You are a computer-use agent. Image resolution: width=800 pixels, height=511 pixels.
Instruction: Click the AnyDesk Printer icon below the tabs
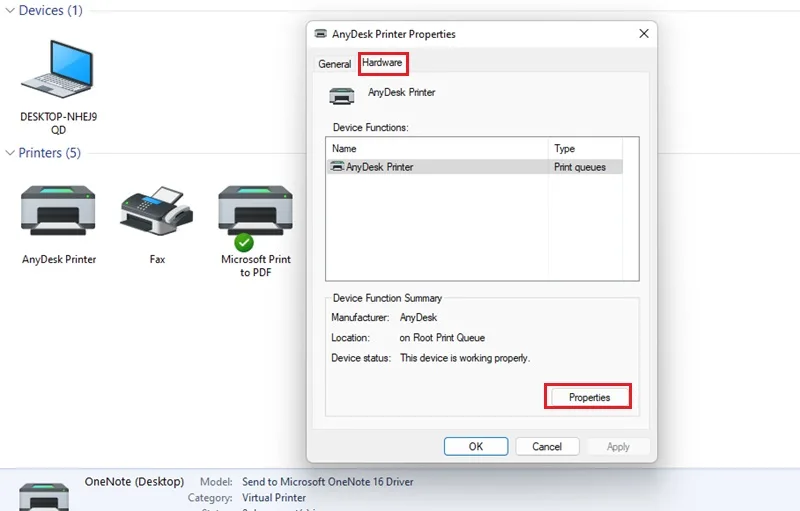(x=341, y=95)
